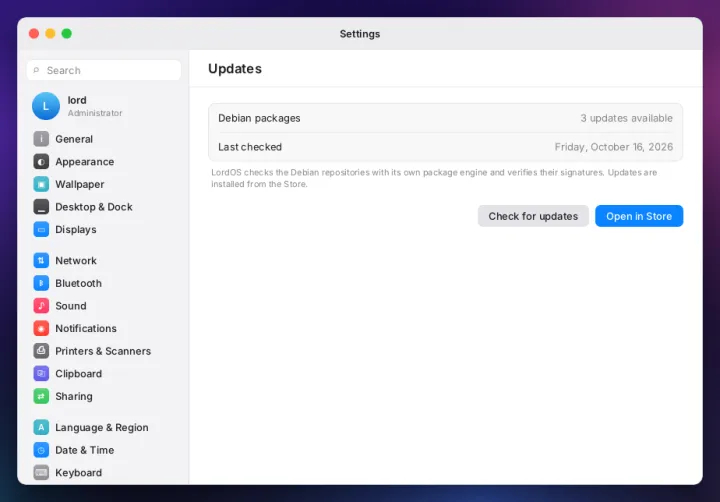Click the Language & Region icon
The height and width of the screenshot is (502, 720).
(x=41, y=427)
